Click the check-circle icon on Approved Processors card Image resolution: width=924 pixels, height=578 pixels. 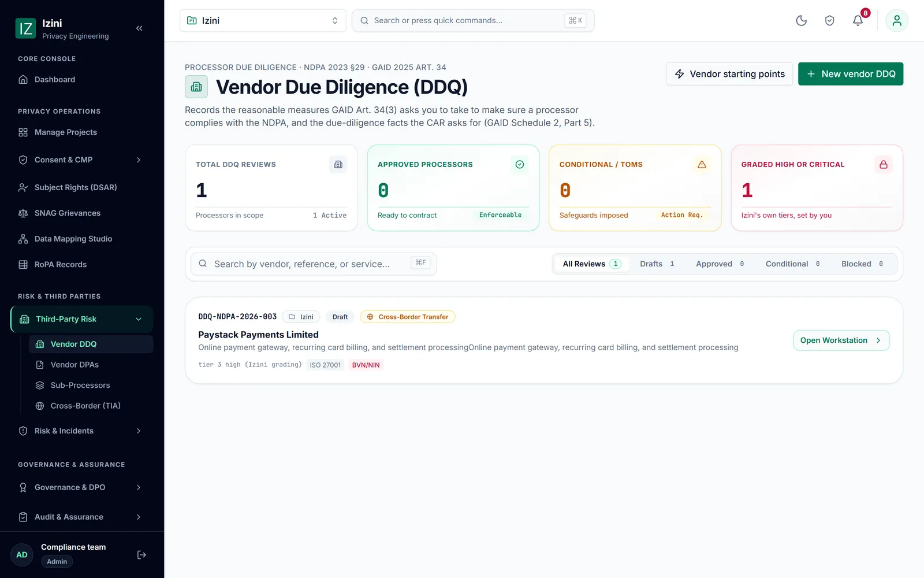[x=520, y=165]
